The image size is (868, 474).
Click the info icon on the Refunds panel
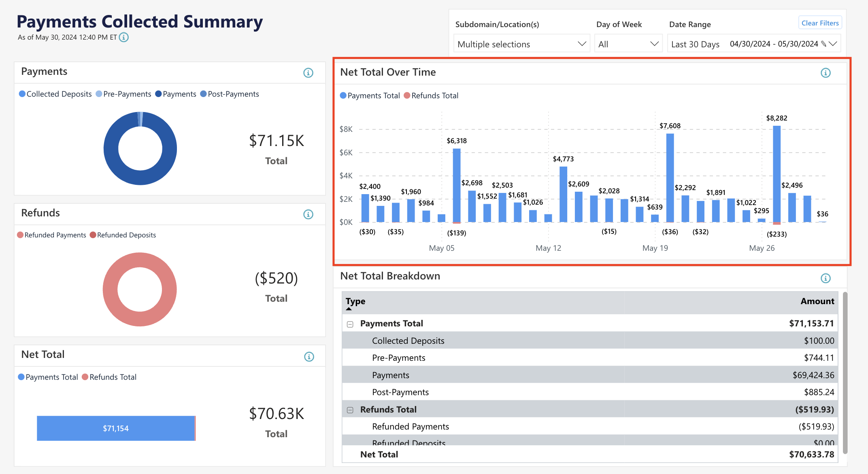308,214
